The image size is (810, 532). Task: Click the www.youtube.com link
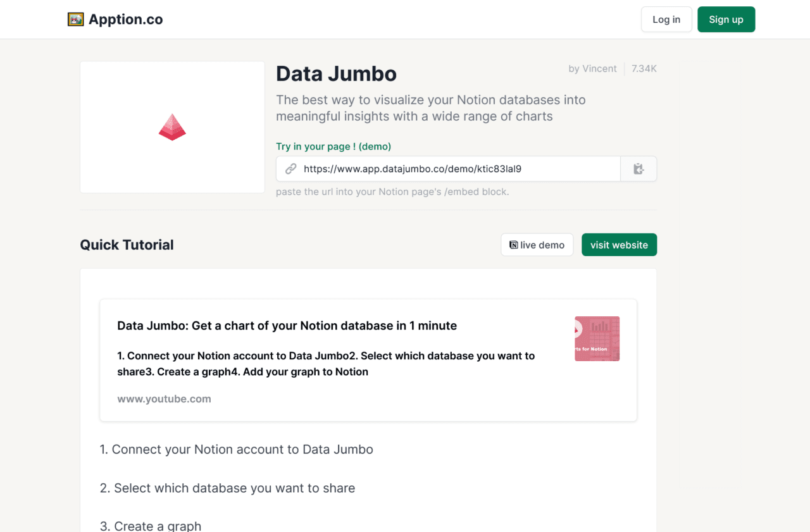164,399
